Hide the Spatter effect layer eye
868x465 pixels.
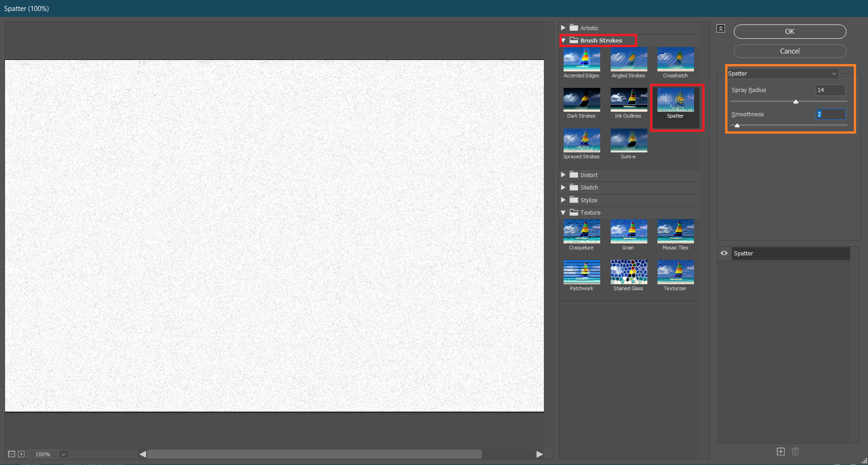(724, 253)
